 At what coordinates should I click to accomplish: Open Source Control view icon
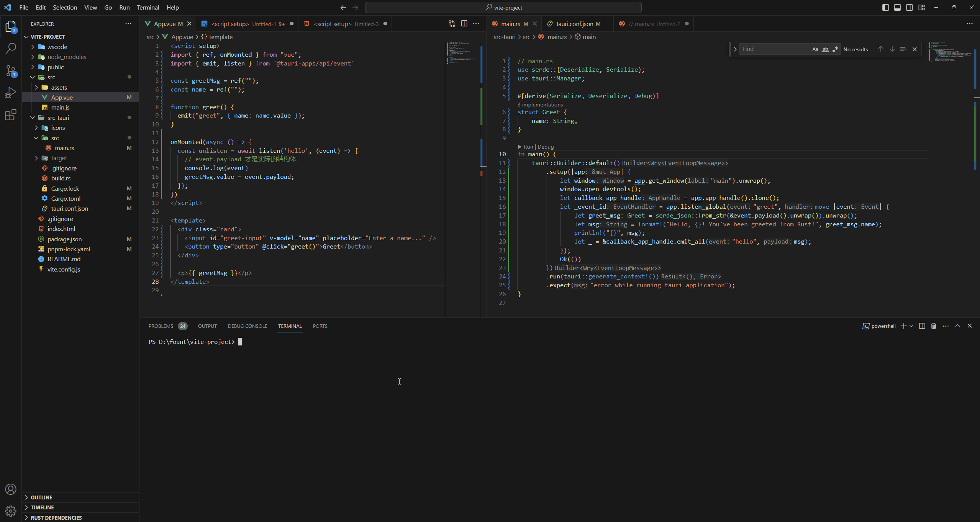(11, 70)
